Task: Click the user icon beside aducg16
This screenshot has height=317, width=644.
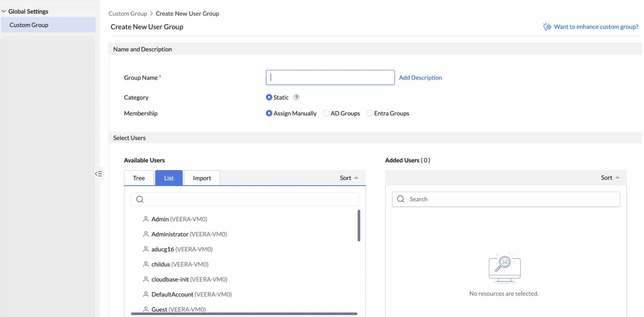Action: [x=146, y=249]
